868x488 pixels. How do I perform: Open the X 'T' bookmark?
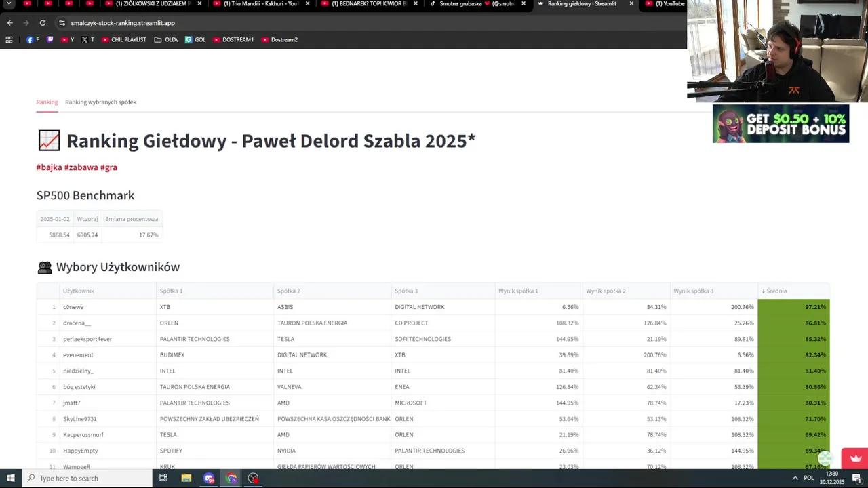(87, 40)
